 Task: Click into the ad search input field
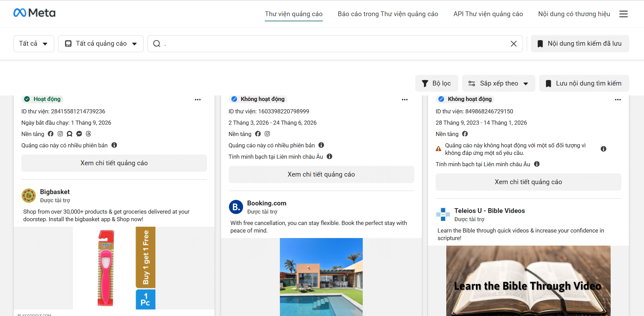tap(335, 44)
